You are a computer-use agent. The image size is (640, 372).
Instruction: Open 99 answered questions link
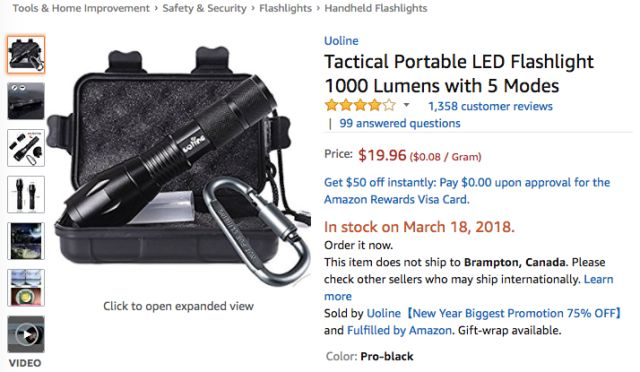pyautogui.click(x=400, y=123)
